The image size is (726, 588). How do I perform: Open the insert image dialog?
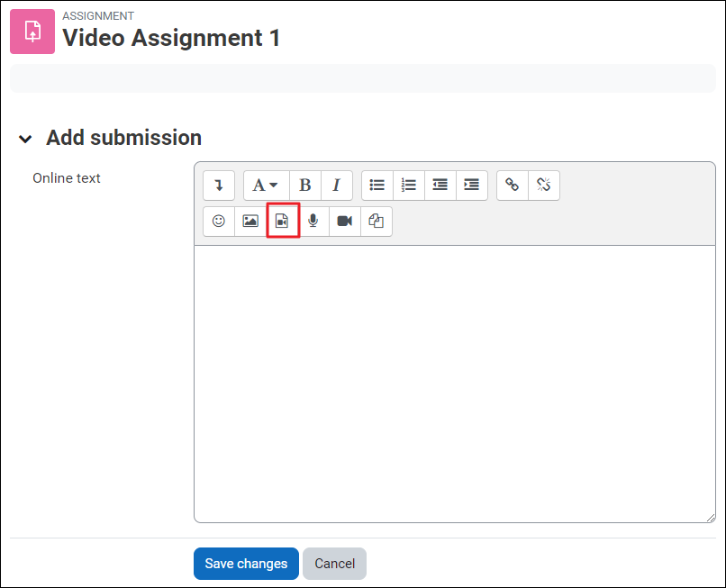point(250,221)
